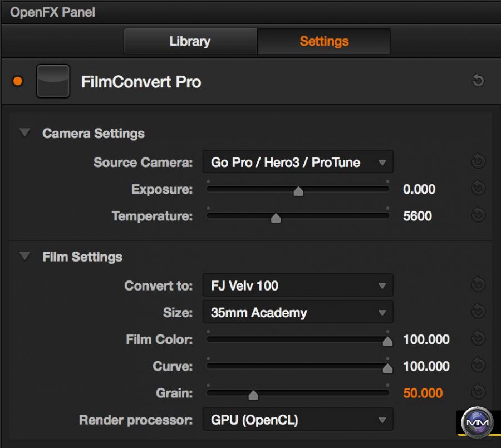The height and width of the screenshot is (448, 501).
Task: Open the Source Camera dropdown
Action: click(298, 163)
